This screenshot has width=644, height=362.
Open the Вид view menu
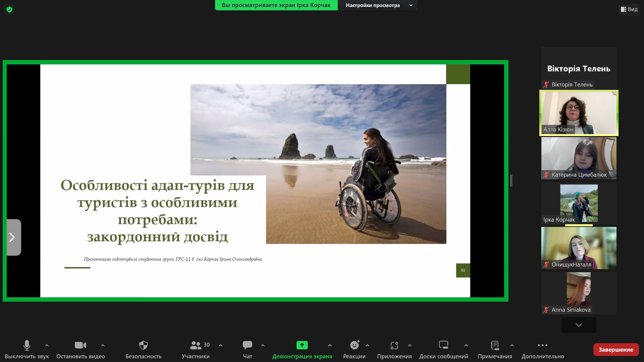629,9
